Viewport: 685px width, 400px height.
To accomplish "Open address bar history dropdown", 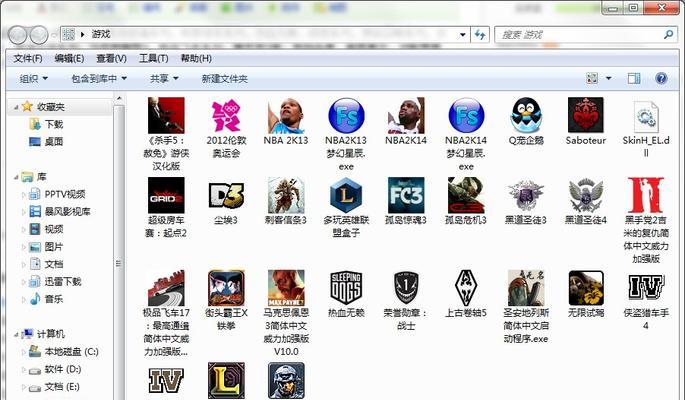I will pyautogui.click(x=462, y=34).
